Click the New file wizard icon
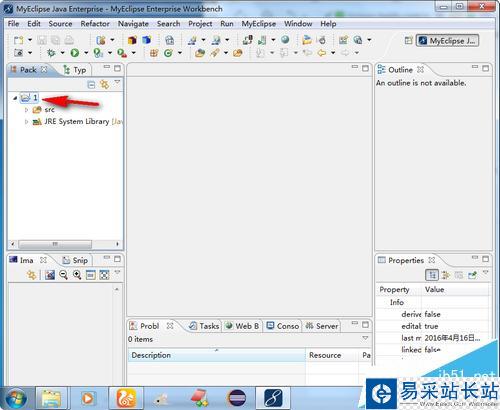Screen dimensions: 500x410 [x=18, y=40]
